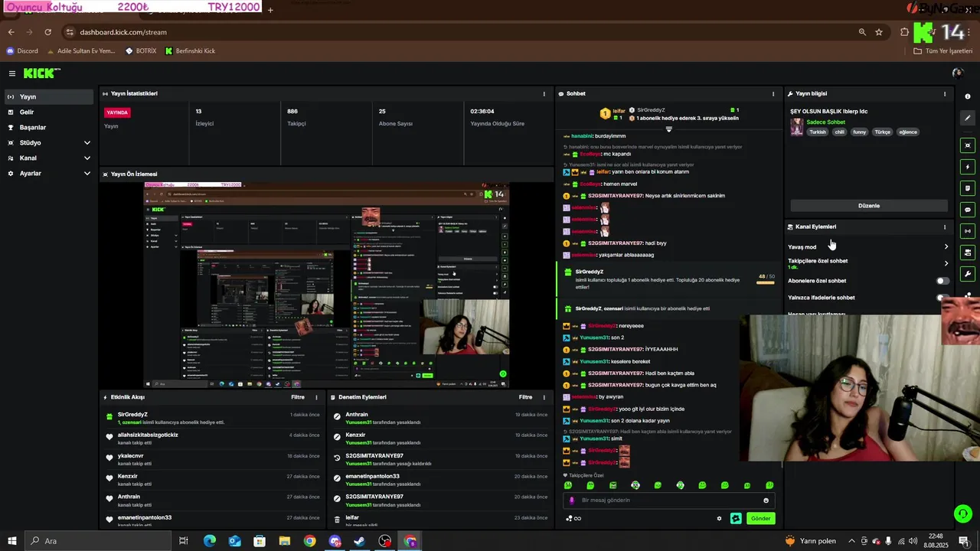Click the Gönder send button
980x551 pixels.
coord(760,518)
